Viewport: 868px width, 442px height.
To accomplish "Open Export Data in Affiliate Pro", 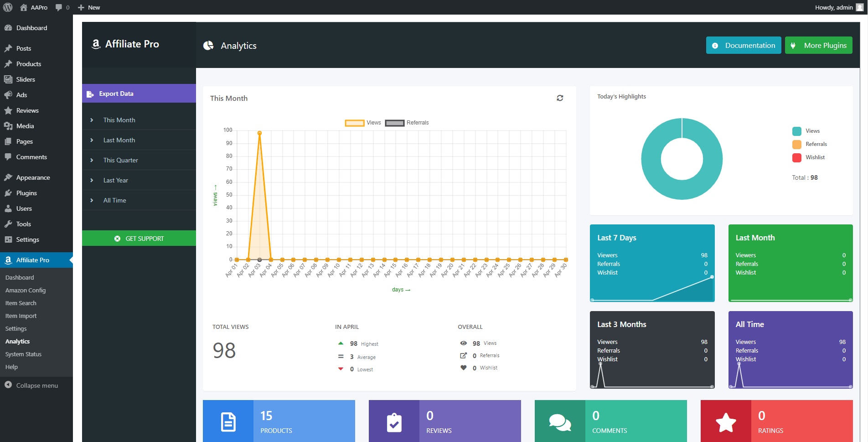I will pos(116,93).
